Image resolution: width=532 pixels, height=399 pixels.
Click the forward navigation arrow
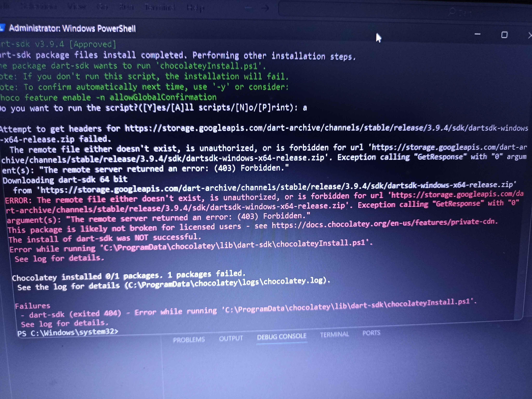pyautogui.click(x=265, y=8)
